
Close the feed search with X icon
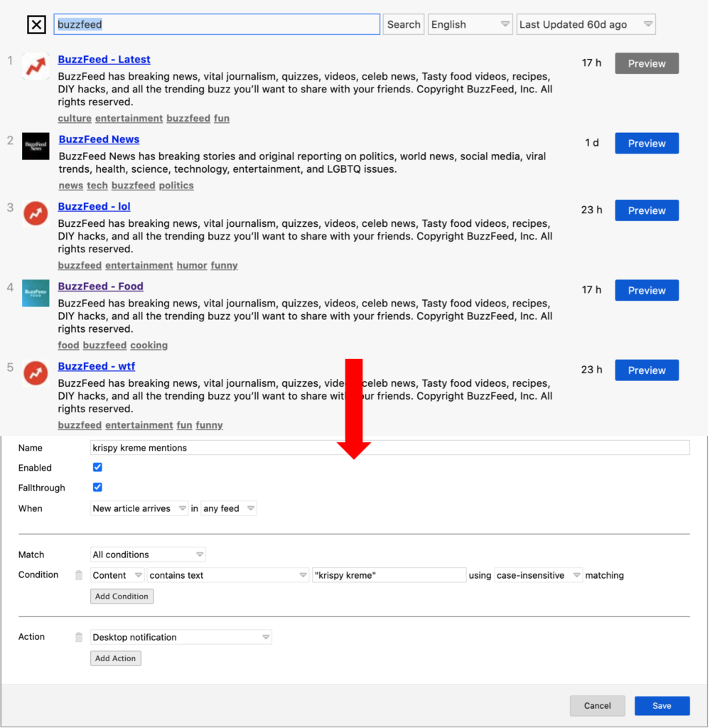point(36,25)
